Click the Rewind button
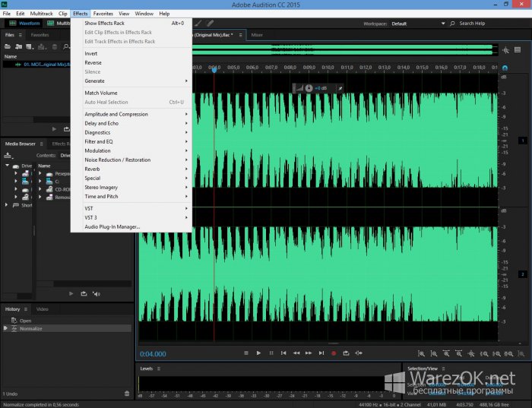The image size is (532, 408). pyautogui.click(x=296, y=353)
